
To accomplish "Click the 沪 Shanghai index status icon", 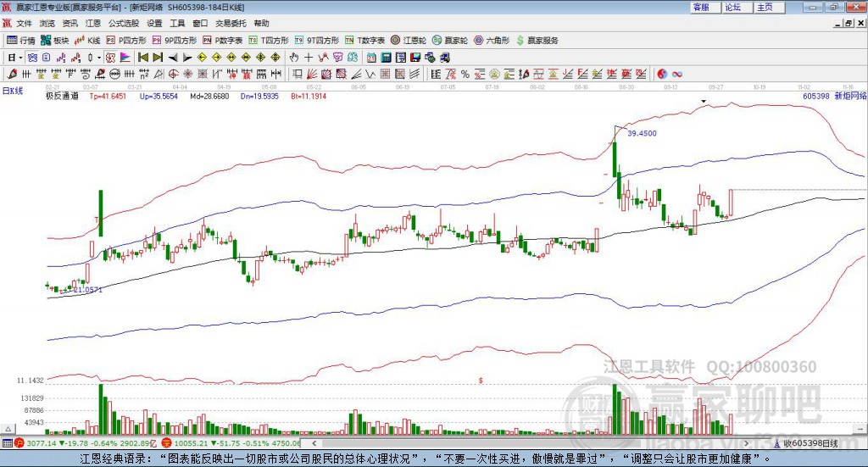I will pos(19,443).
